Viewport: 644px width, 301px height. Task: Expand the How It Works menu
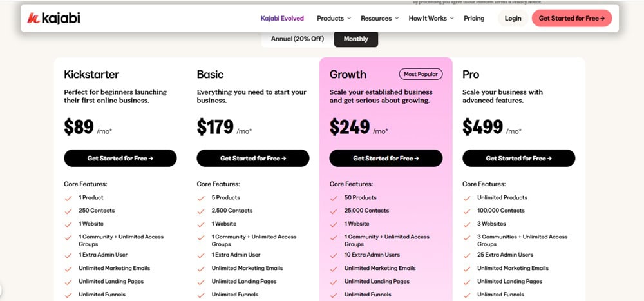(431, 19)
